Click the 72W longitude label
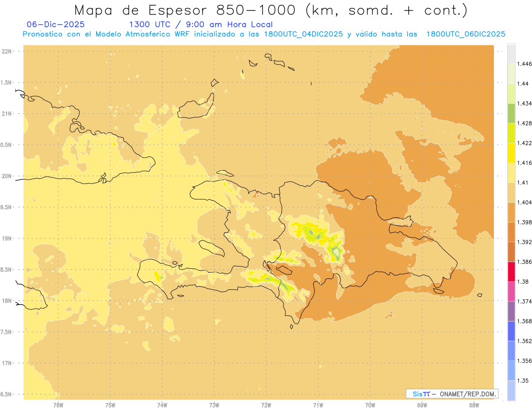The height and width of the screenshot is (411, 532). (x=266, y=405)
